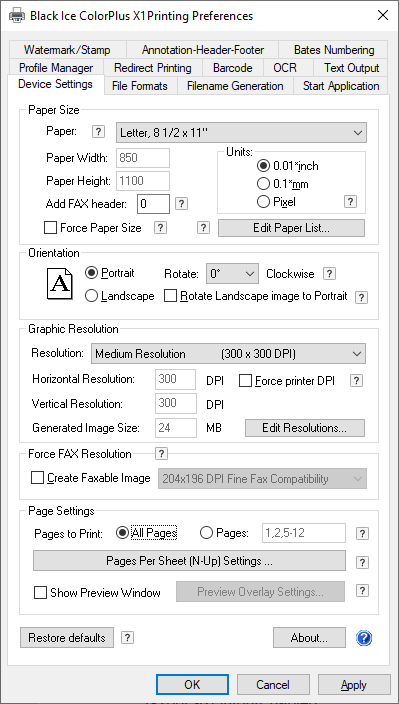
Task: Click the Paper Width field
Action: tap(143, 158)
